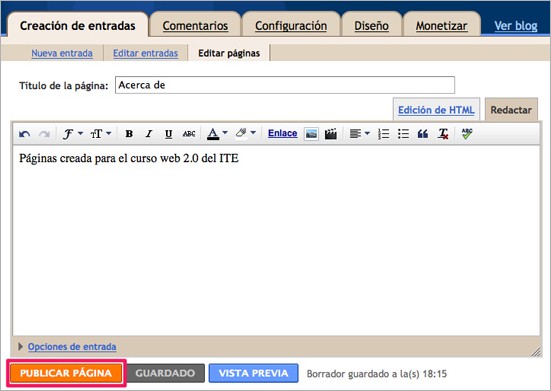Switch to the Comentarios tab
Image resolution: width=551 pixels, height=391 pixels.
(195, 26)
